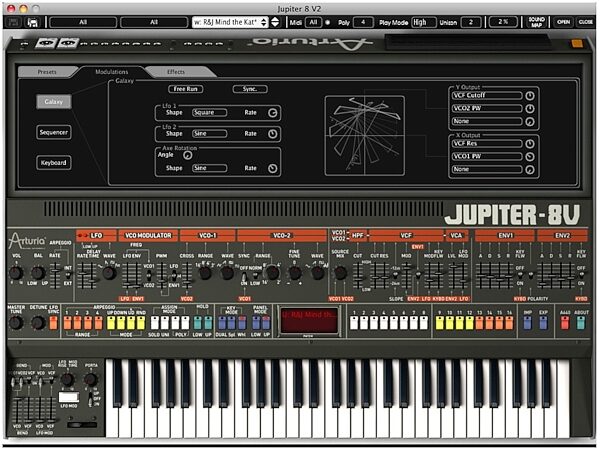Click the Axe Rotation Rate knob

click(272, 168)
